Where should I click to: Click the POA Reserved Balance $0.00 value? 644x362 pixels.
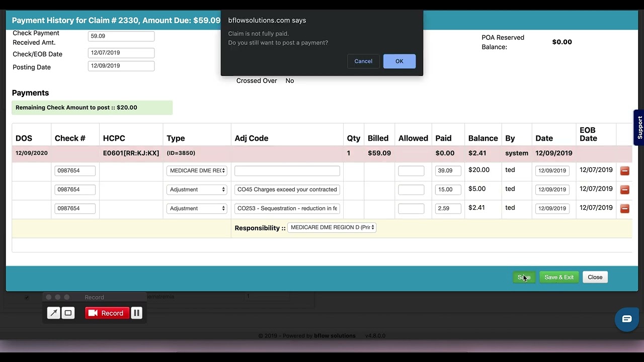pos(562,42)
